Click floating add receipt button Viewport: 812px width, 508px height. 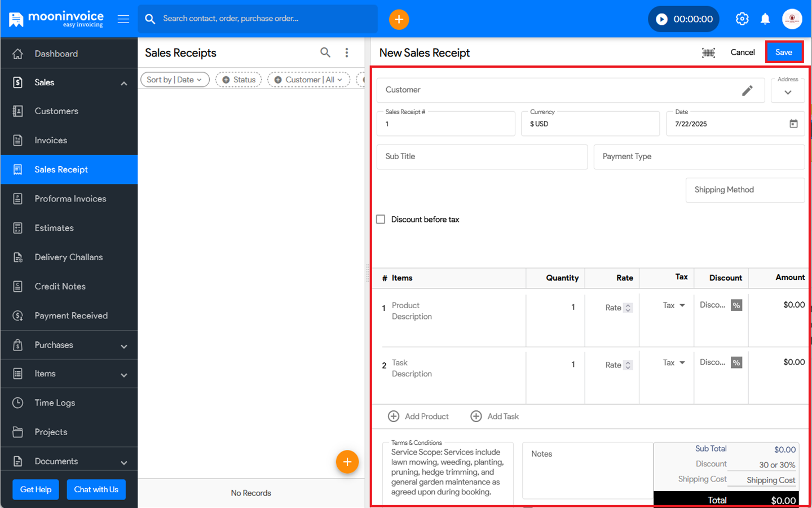[x=347, y=462]
